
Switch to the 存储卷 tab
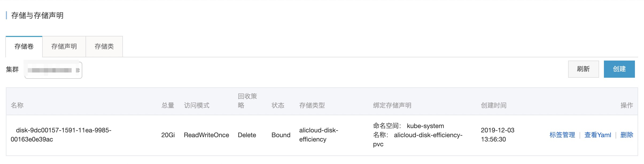[24, 47]
